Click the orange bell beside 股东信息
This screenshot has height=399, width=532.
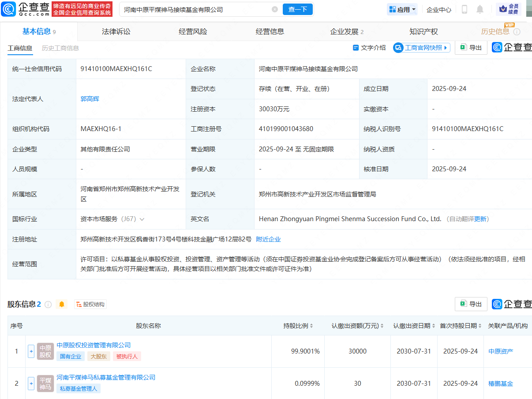pyautogui.click(x=62, y=304)
